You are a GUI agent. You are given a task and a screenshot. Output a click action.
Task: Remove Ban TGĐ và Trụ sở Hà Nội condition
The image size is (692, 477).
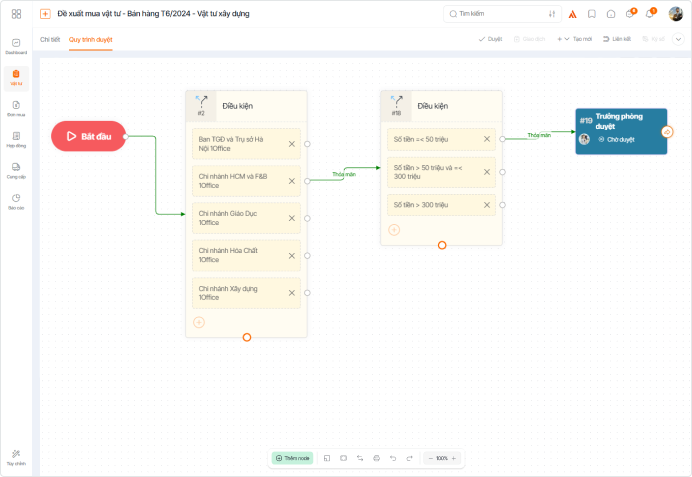pos(292,144)
